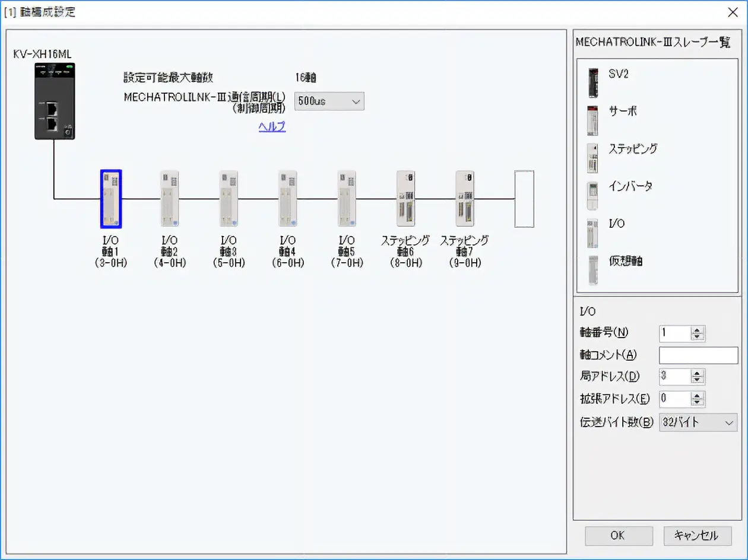This screenshot has height=560, width=748.
Task: Choose SV2 in the slave list
Action: point(617,75)
